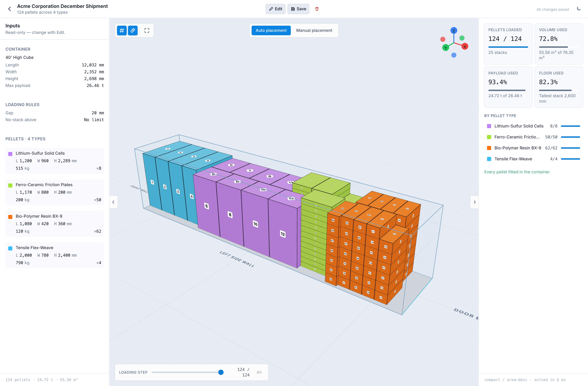Click the Gap value 20 mm

point(98,113)
